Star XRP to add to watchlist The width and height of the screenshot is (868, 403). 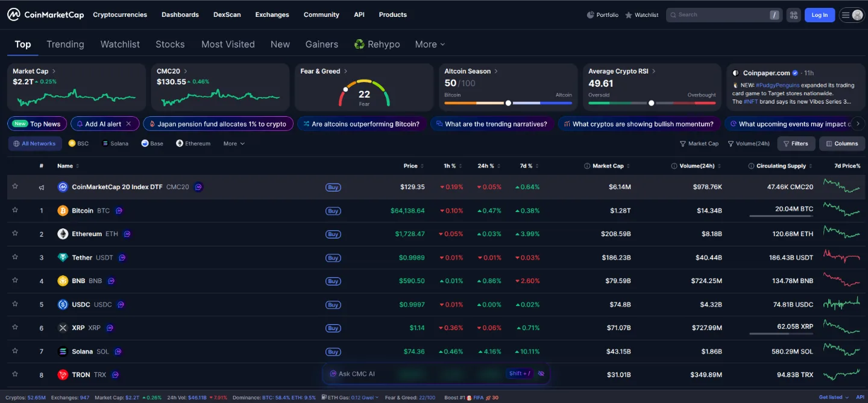pos(15,328)
